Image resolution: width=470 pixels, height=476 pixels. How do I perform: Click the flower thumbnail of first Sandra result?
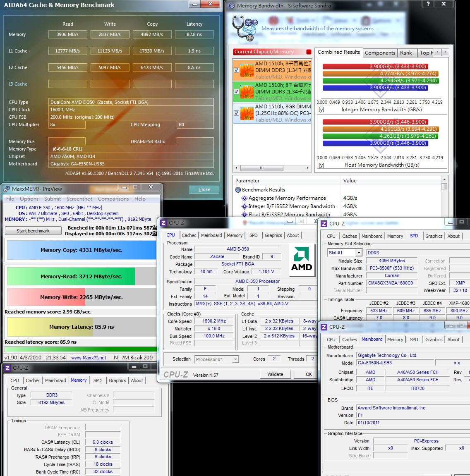coord(247,70)
